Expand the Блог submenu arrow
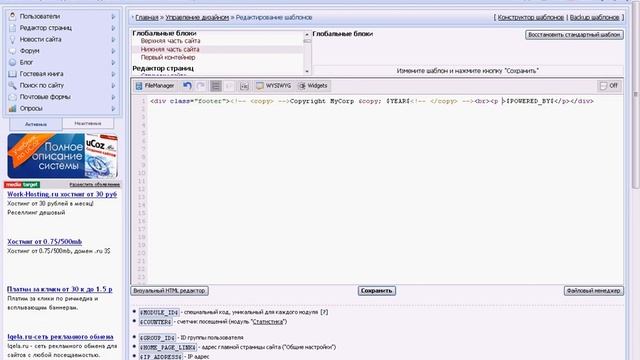This screenshot has height=360, width=640. [x=113, y=62]
